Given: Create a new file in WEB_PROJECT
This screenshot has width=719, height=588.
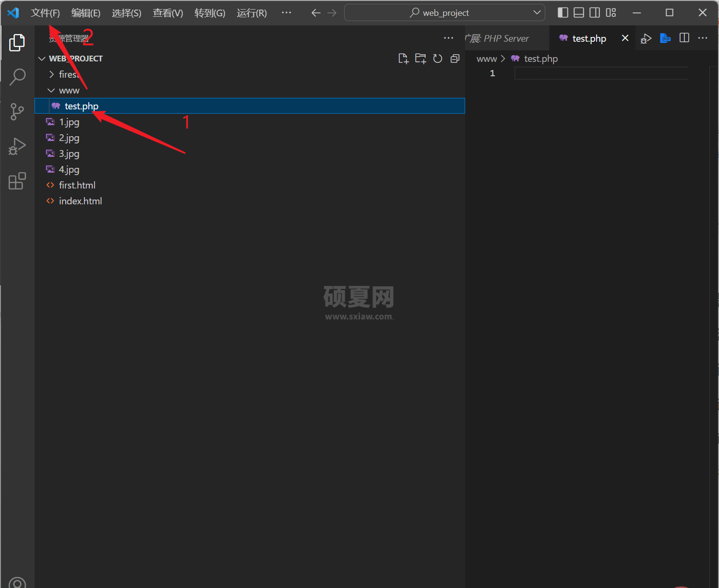Looking at the screenshot, I should click(x=403, y=59).
